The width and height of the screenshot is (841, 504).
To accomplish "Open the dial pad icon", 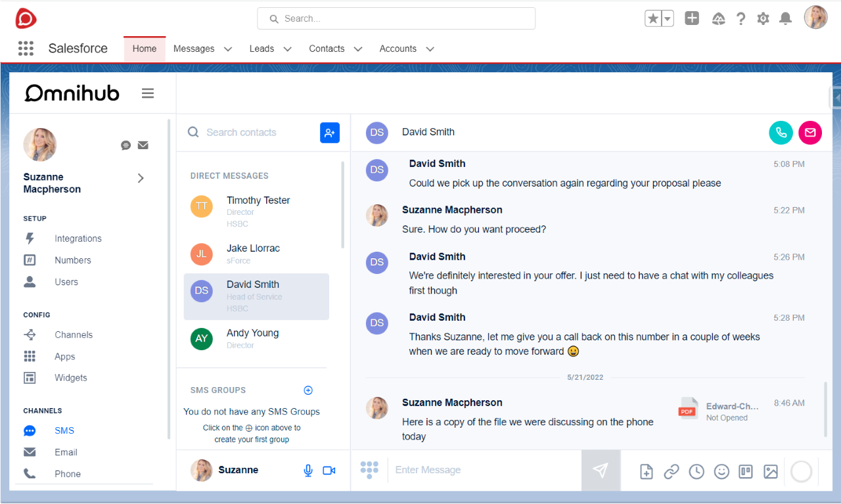I will pyautogui.click(x=369, y=469).
